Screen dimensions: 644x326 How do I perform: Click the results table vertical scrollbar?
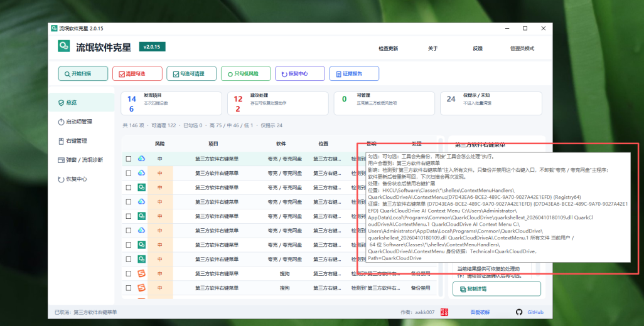(441, 218)
